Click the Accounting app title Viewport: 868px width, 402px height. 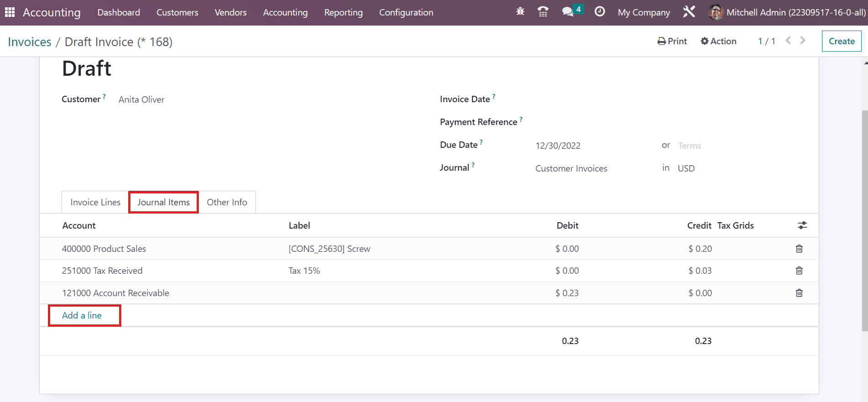click(x=52, y=12)
